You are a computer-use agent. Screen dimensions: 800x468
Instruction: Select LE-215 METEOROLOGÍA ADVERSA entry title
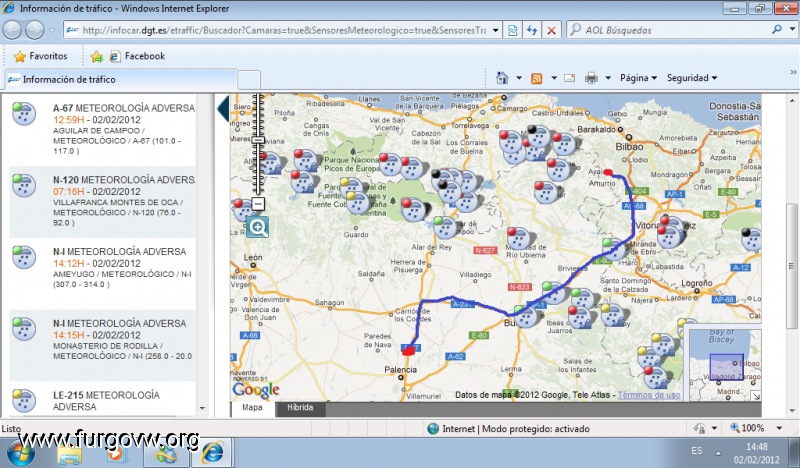coord(106,401)
